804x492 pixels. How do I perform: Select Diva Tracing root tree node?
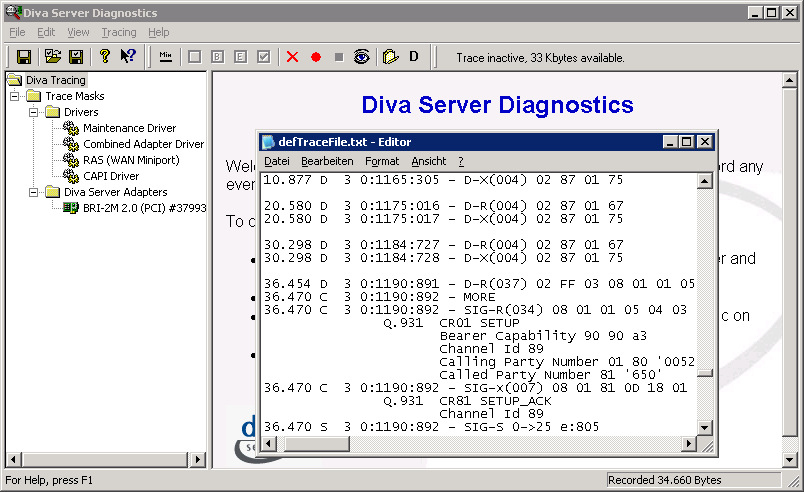56,80
